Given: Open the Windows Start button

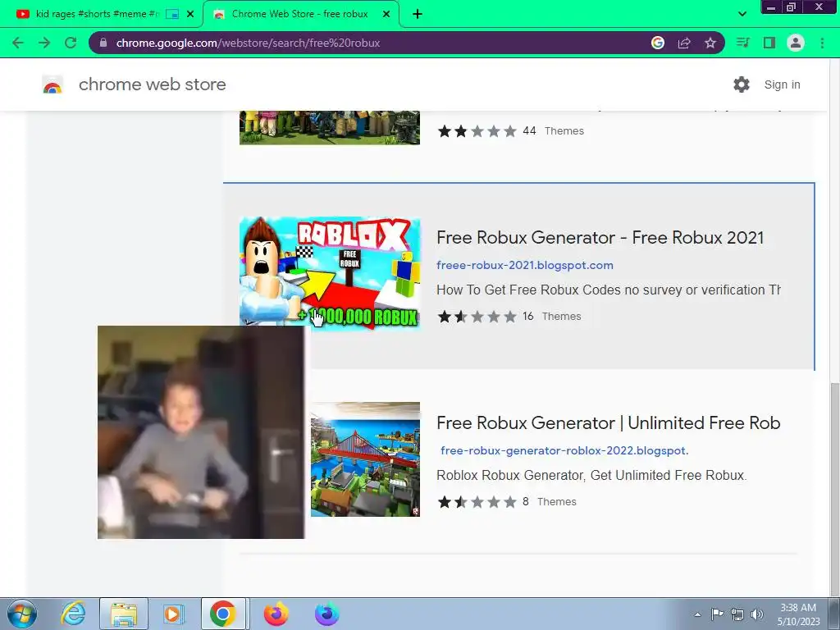Looking at the screenshot, I should pyautogui.click(x=22, y=614).
